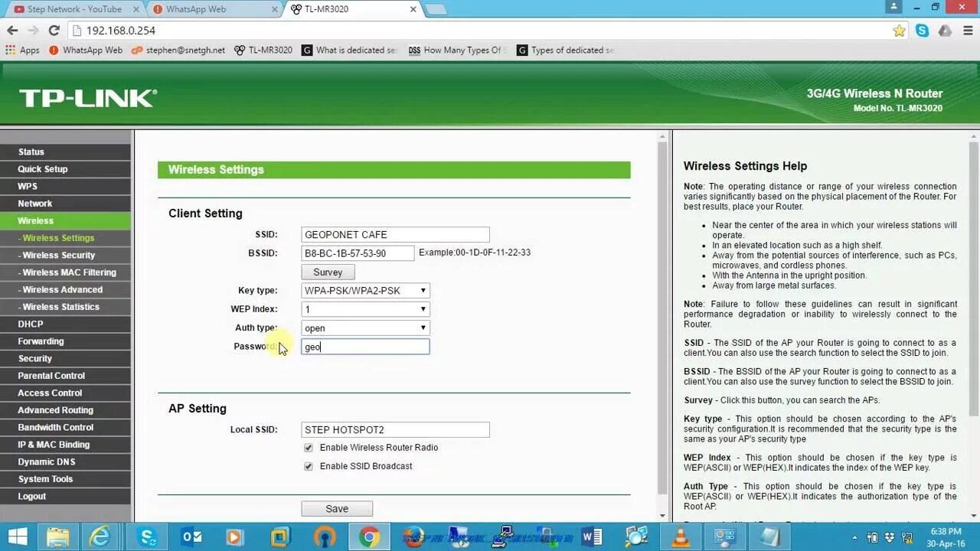The height and width of the screenshot is (551, 980).
Task: Open Wireless Advanced submenu
Action: point(65,289)
